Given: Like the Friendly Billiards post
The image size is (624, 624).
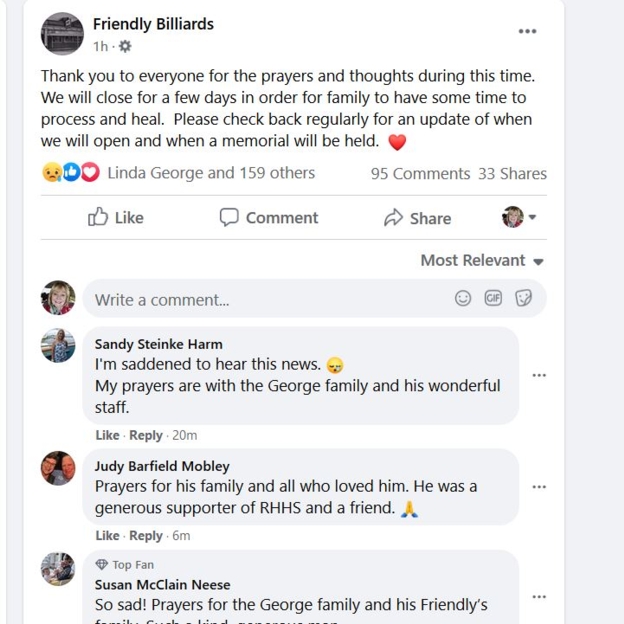Looking at the screenshot, I should pos(116,218).
